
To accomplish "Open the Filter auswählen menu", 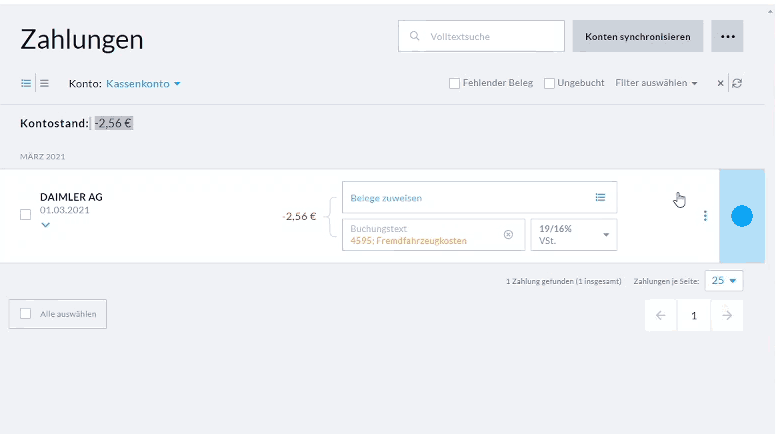I will [656, 83].
